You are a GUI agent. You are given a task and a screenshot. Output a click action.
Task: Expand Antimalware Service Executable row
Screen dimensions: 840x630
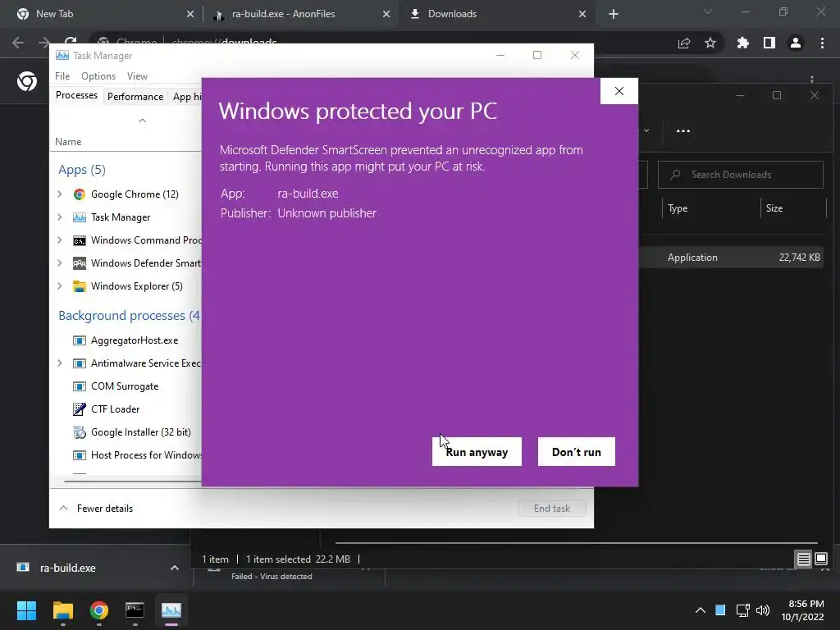[x=60, y=363]
